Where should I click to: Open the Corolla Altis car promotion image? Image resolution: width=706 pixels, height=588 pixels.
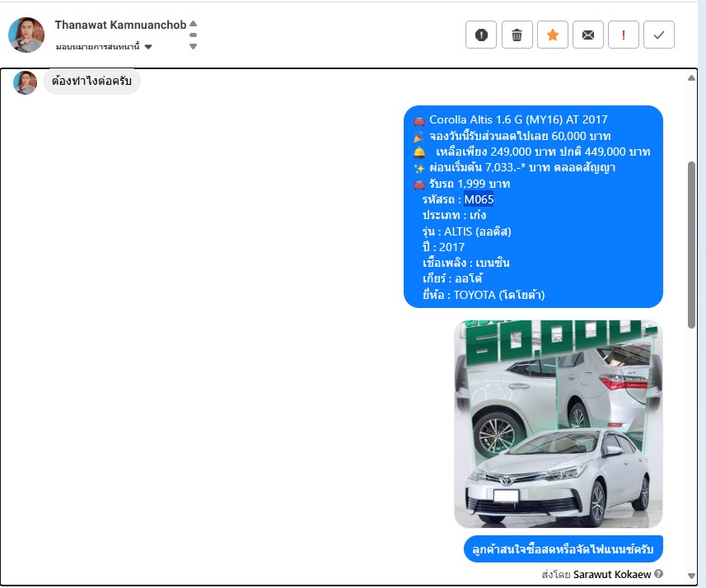coord(559,423)
